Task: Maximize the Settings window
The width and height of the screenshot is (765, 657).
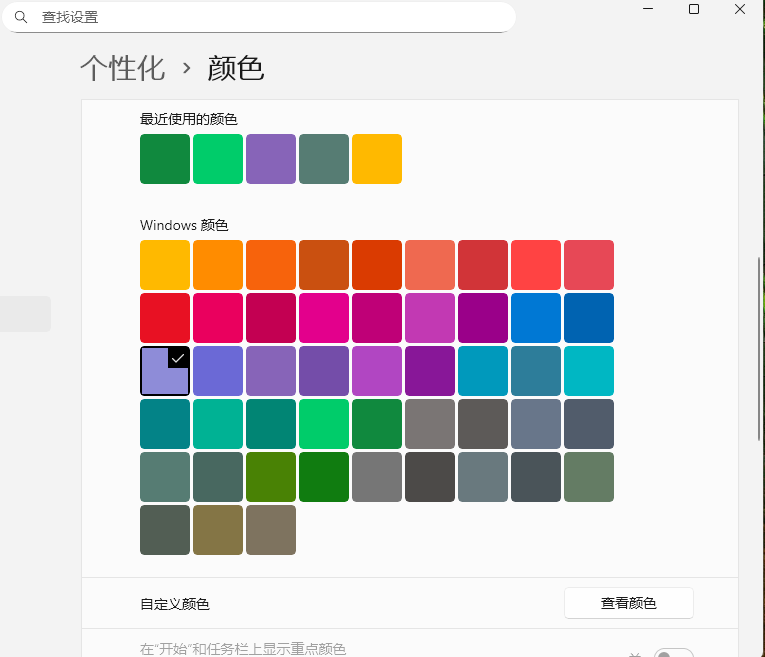Action: (694, 9)
